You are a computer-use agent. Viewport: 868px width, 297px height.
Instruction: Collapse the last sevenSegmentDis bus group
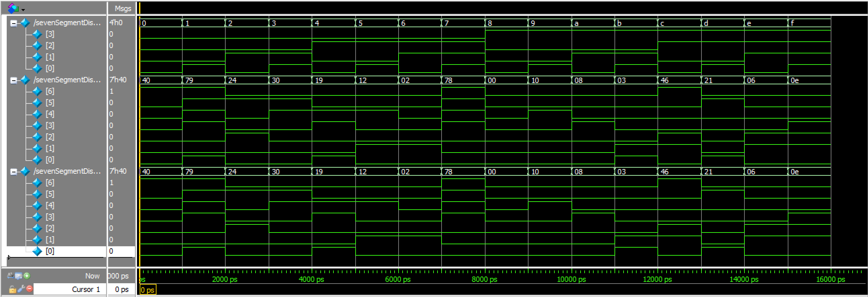(x=13, y=172)
